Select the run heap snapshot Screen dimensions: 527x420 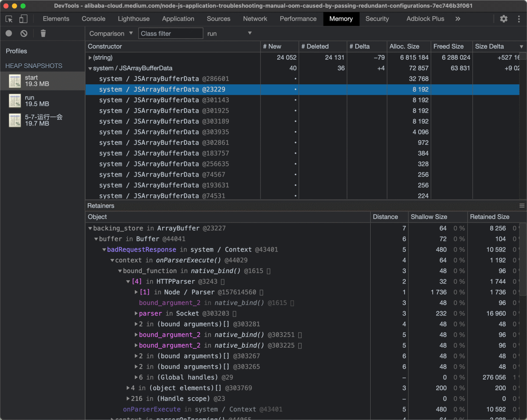coord(37,101)
